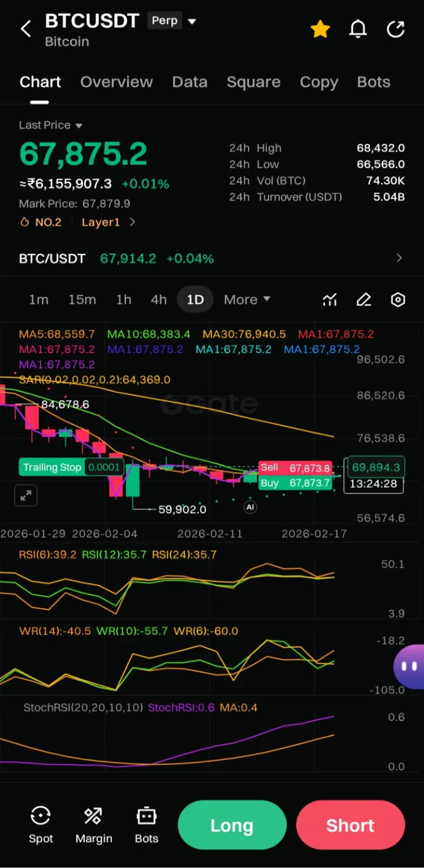Tap the 24h High value 68,432.0
The height and width of the screenshot is (868, 424).
380,148
